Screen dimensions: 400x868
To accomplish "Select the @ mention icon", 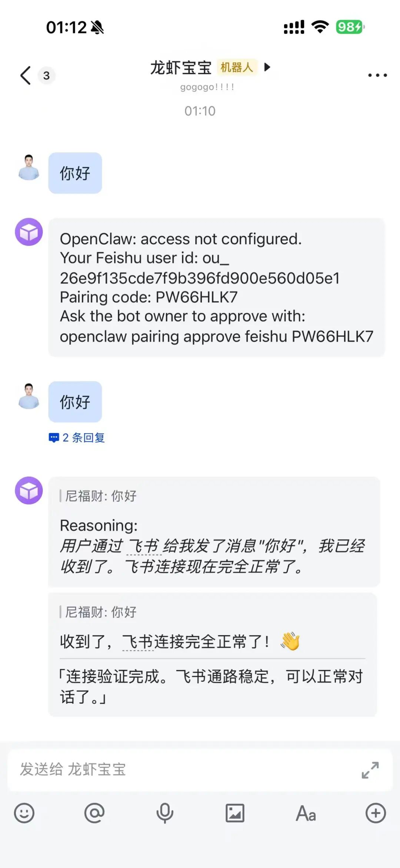I will [x=94, y=813].
